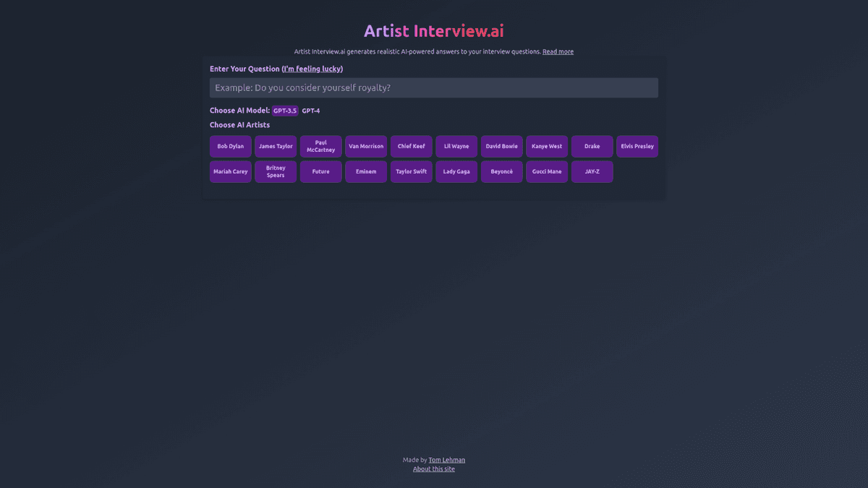Image resolution: width=868 pixels, height=488 pixels.
Task: Select the Elvis Presley artist button
Action: [637, 146]
